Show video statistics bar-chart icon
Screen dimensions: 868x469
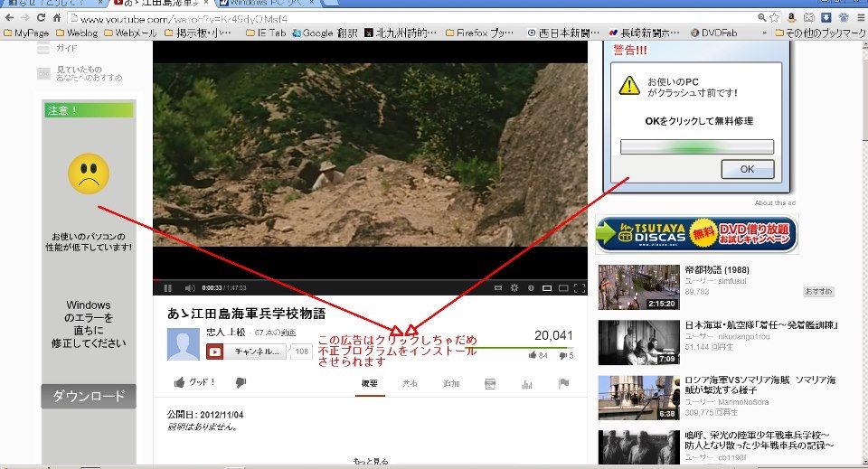pos(527,384)
